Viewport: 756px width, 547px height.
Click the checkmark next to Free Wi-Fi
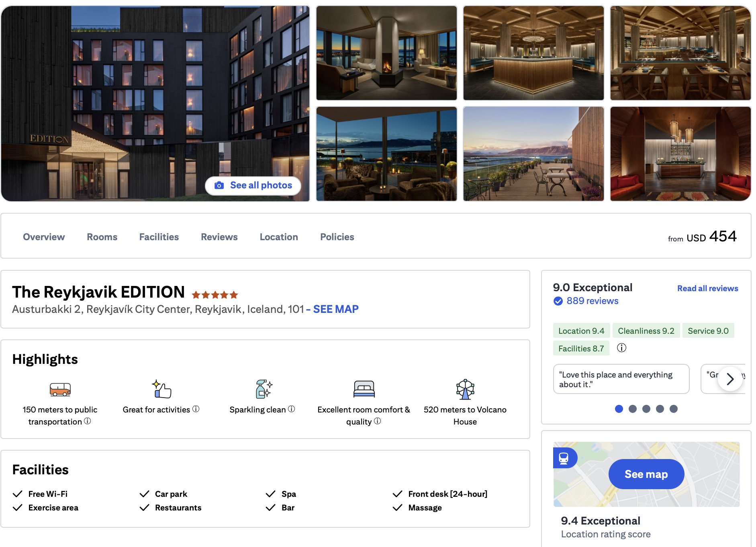(17, 494)
